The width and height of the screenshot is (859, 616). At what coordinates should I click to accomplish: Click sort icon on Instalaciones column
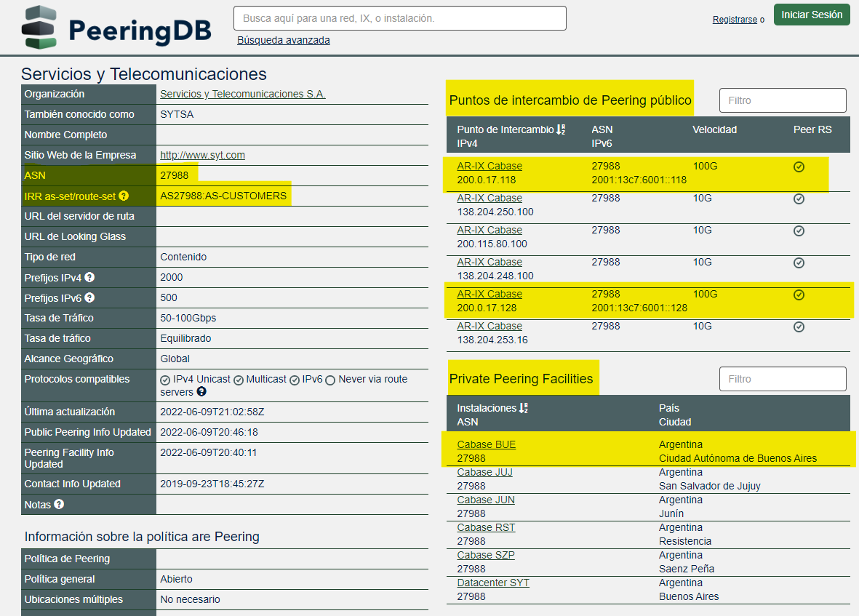(x=523, y=408)
